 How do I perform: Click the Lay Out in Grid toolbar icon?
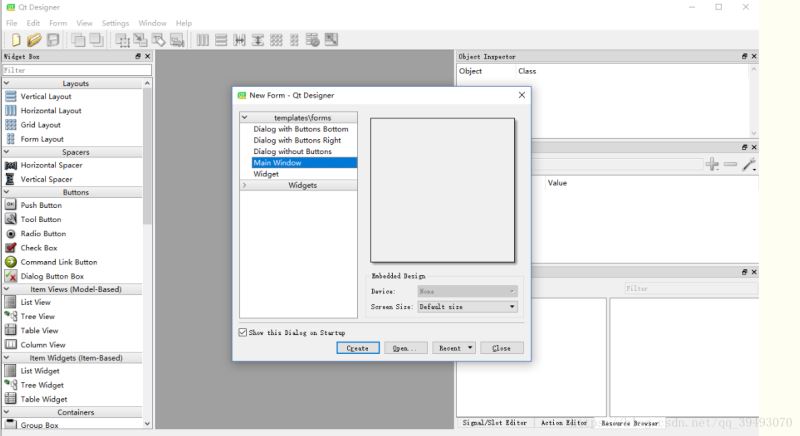[276, 40]
